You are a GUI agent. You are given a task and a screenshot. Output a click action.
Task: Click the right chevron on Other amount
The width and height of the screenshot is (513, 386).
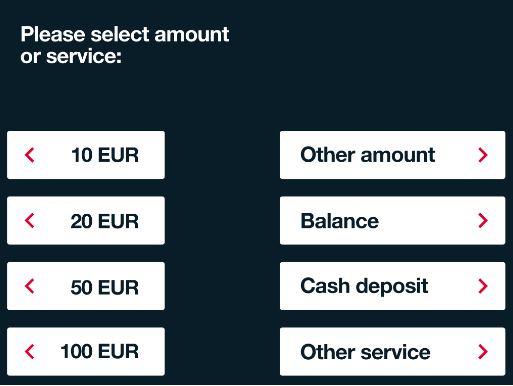click(483, 155)
